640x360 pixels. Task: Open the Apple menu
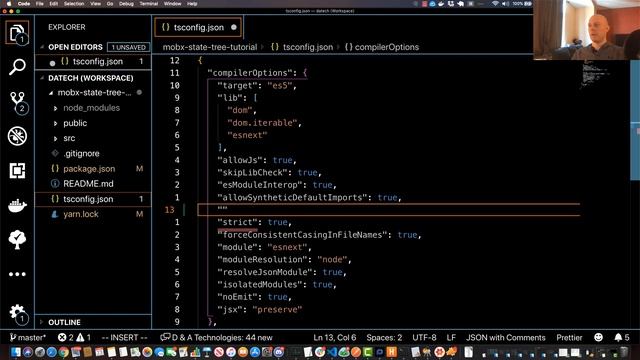[x=9, y=4]
